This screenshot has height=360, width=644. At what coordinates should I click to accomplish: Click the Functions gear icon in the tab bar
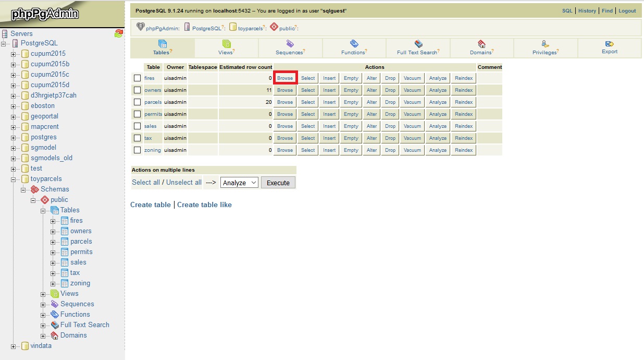coord(354,44)
